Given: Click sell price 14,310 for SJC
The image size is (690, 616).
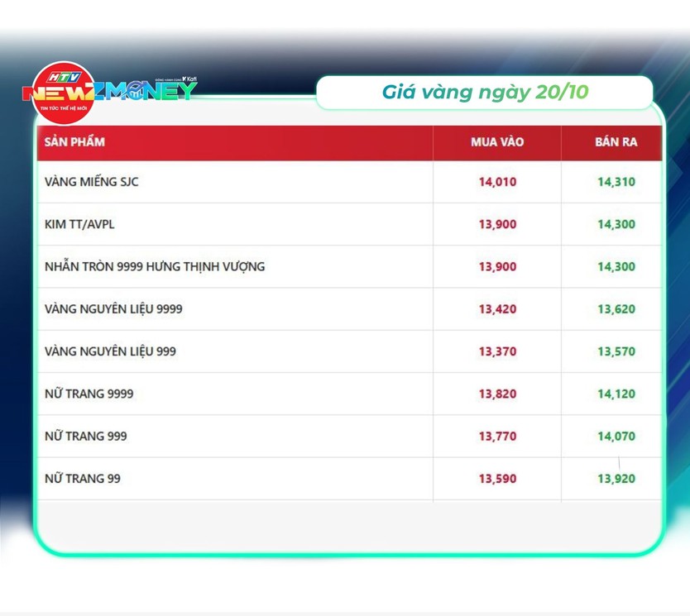Looking at the screenshot, I should (616, 182).
